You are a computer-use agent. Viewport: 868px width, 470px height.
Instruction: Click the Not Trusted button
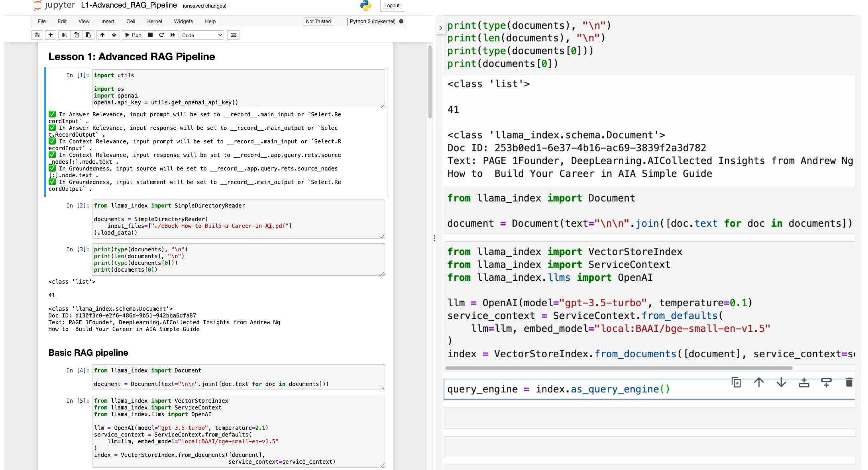pos(318,22)
